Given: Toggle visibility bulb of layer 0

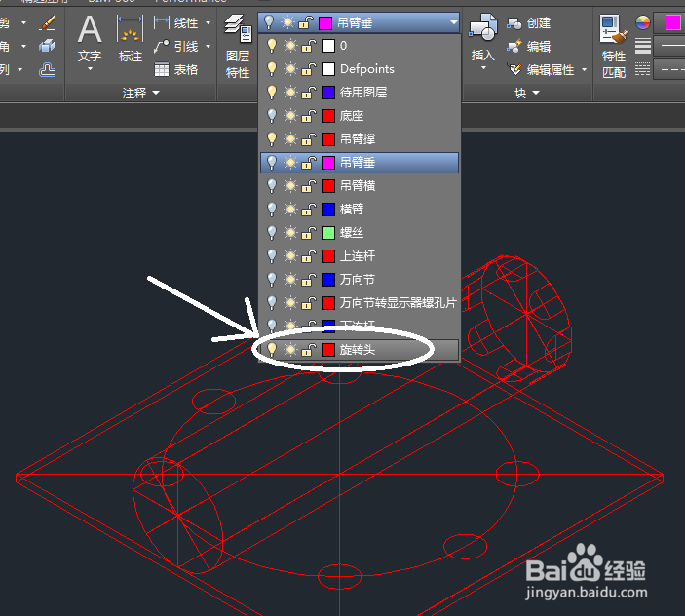Looking at the screenshot, I should coord(272,46).
